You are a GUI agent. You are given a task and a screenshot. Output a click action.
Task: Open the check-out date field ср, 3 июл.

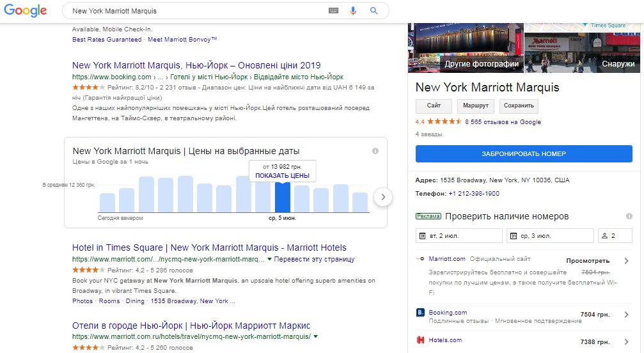pyautogui.click(x=550, y=235)
